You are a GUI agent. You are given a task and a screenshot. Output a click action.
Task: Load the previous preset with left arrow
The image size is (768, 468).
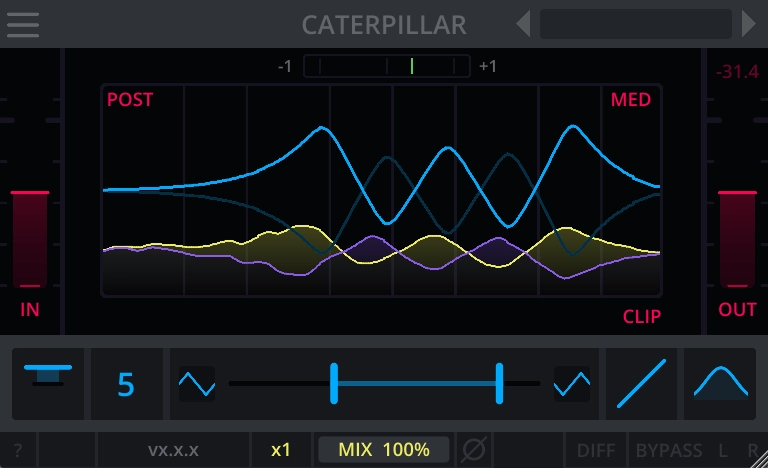point(524,24)
